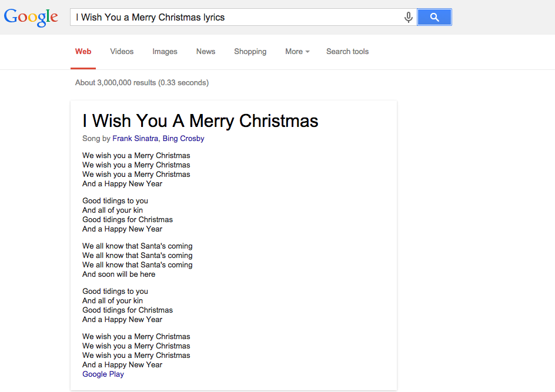Click the song title heading in the card
The width and height of the screenshot is (555, 392).
(200, 121)
